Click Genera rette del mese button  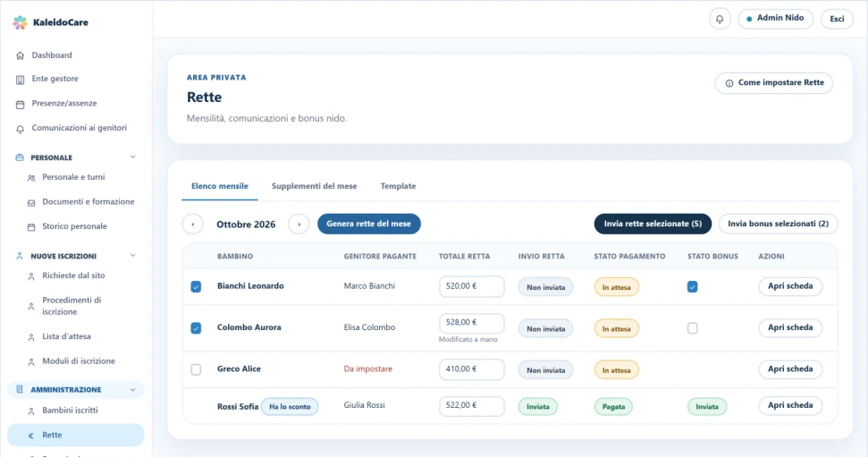point(368,224)
